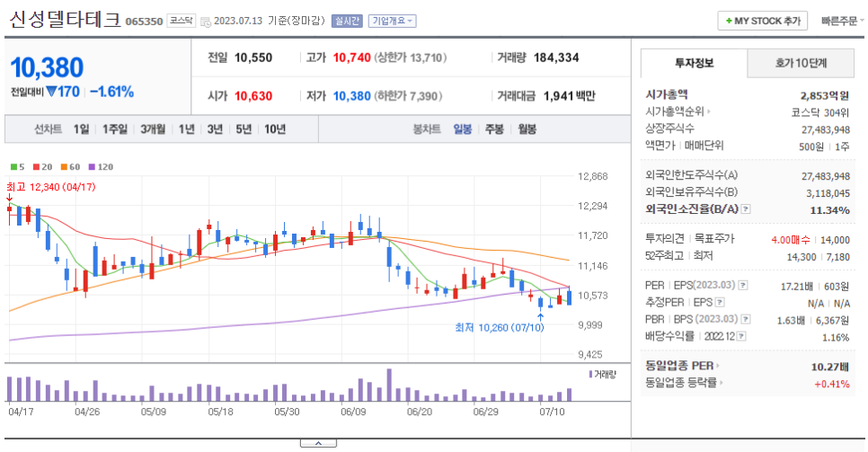Click the 11.34% foreign ownership value
Screen dimensions: 868x452
[829, 210]
